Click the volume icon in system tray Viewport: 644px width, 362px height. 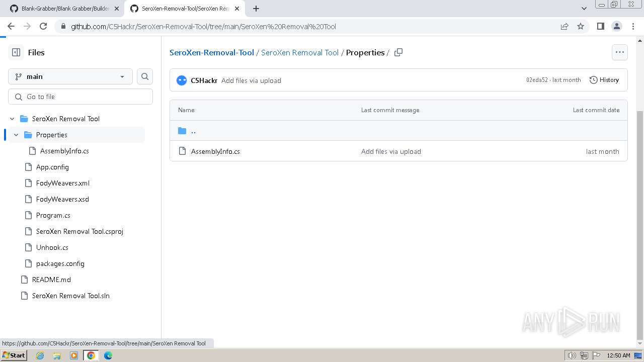(x=572, y=355)
